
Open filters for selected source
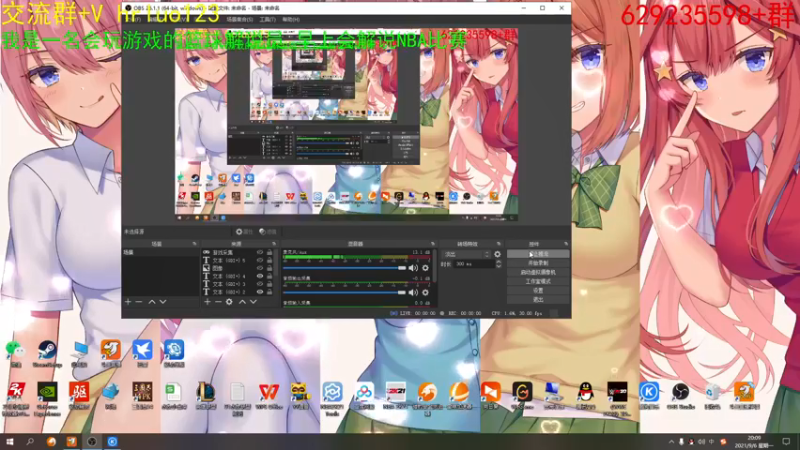pyautogui.click(x=267, y=232)
